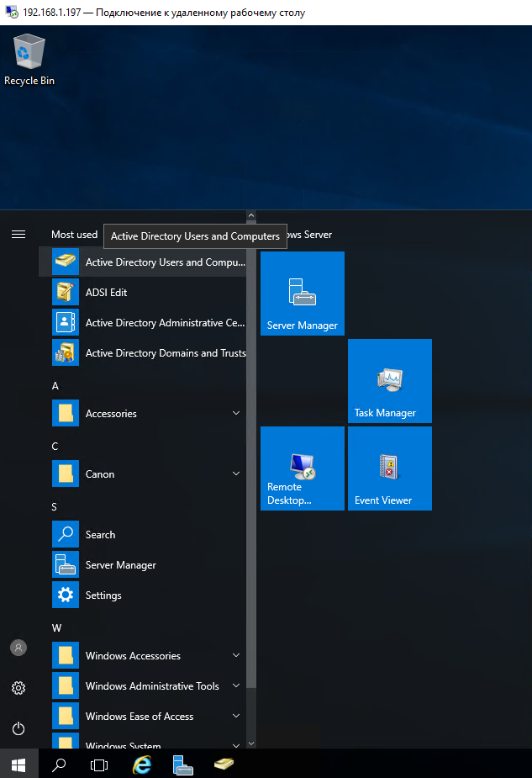
Task: Launch the Remote Desktop Connection tile
Action: (303, 468)
